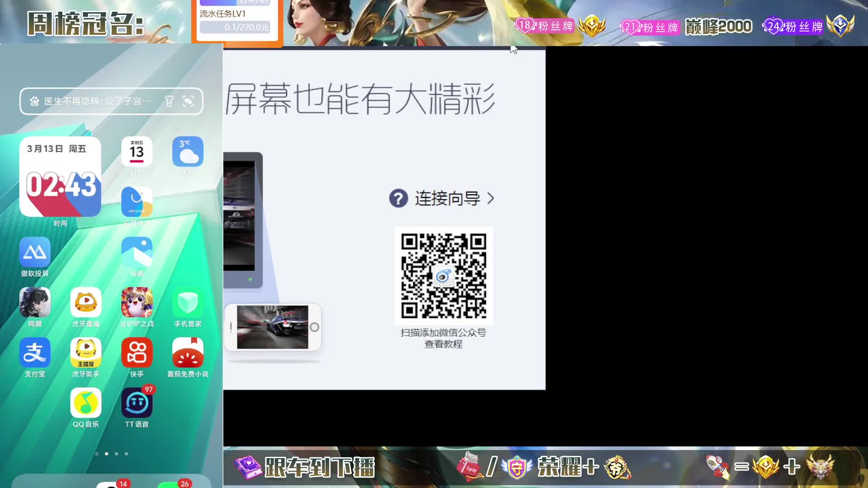Image resolution: width=868 pixels, height=488 pixels.
Task: Open the 支付宝 Alipay app
Action: coord(35,353)
